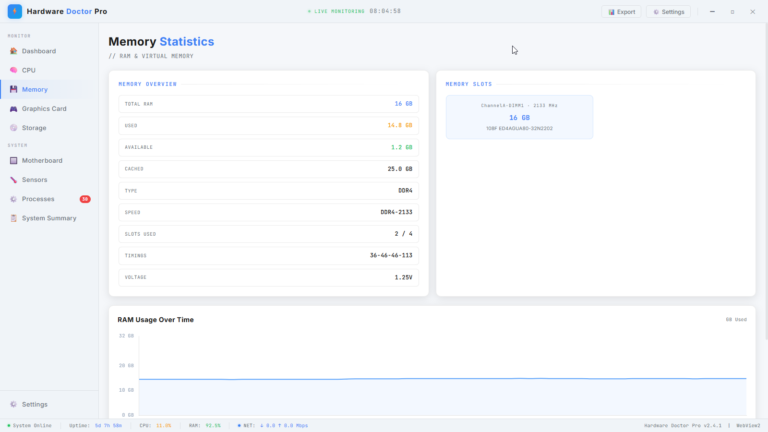
Task: Click the ChannelA-DIMM1 16 GB slot card
Action: pyautogui.click(x=519, y=117)
